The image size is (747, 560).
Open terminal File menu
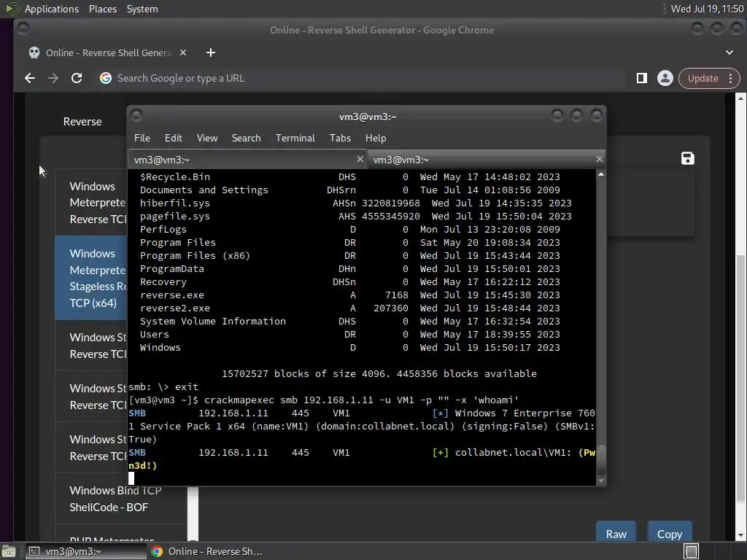[x=142, y=138]
